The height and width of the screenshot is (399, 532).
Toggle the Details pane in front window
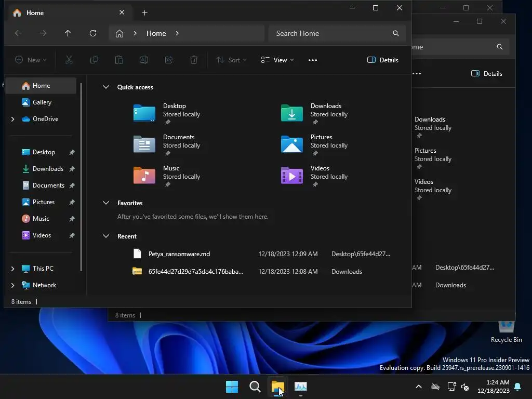click(x=383, y=60)
